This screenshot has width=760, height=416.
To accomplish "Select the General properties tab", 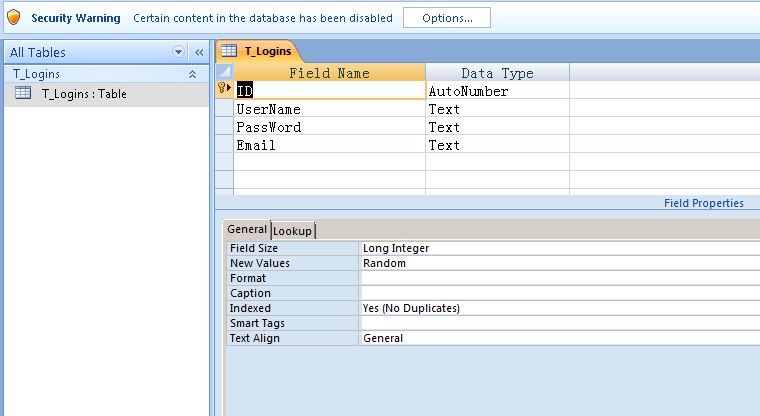I will pyautogui.click(x=247, y=230).
